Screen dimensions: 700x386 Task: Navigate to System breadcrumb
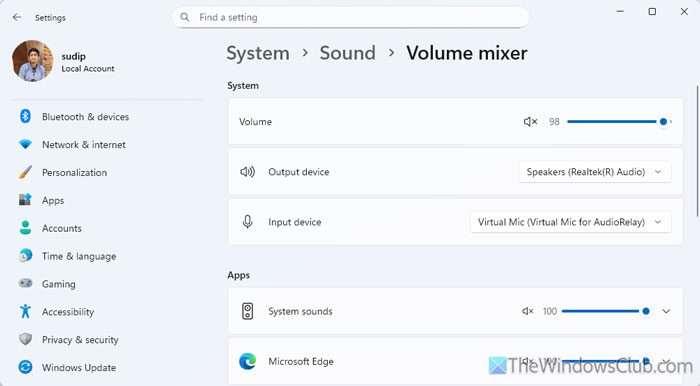tap(258, 53)
